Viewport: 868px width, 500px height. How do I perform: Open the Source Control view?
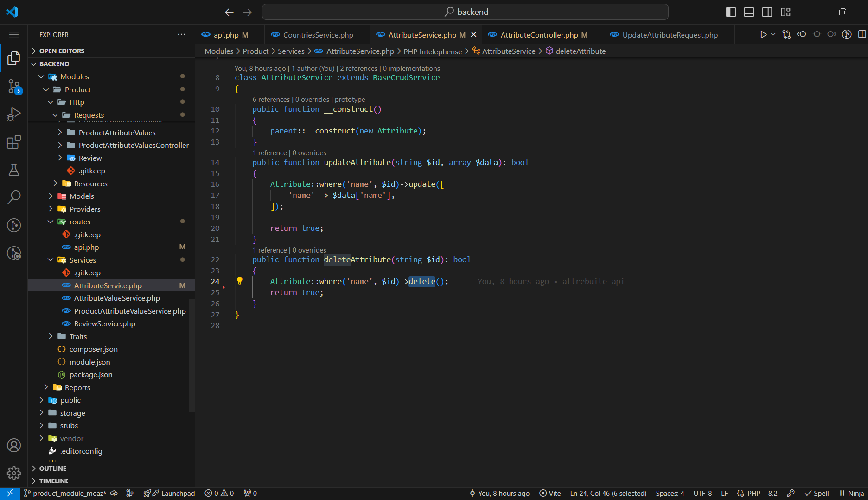coord(14,86)
